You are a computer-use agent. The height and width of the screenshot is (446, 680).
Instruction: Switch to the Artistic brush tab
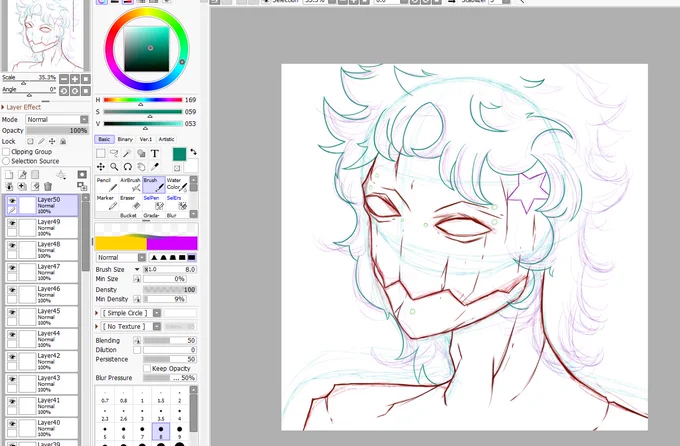click(166, 139)
